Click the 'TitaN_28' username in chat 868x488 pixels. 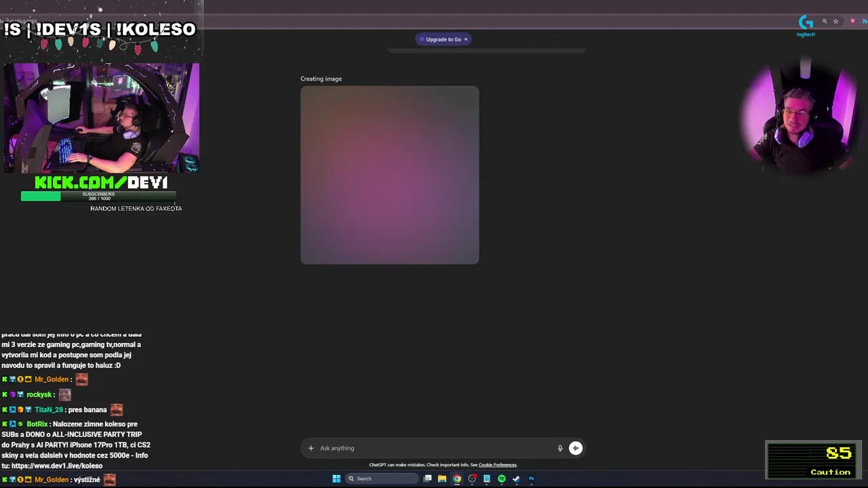pos(48,409)
